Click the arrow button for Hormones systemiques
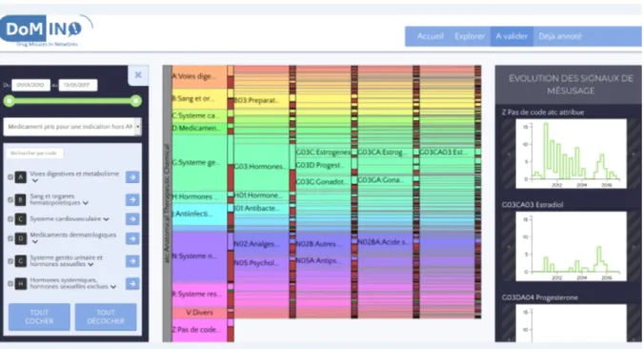Image resolution: width=644 pixels, height=349 pixels. [x=132, y=283]
